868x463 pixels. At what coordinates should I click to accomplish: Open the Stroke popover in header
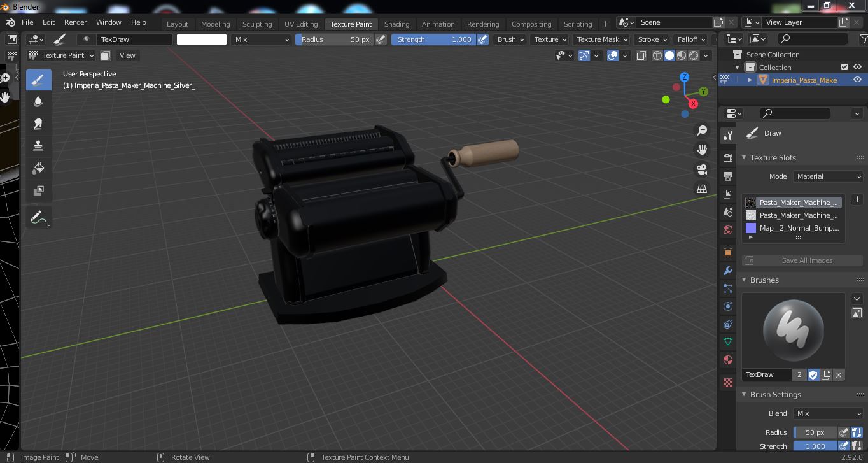(652, 39)
